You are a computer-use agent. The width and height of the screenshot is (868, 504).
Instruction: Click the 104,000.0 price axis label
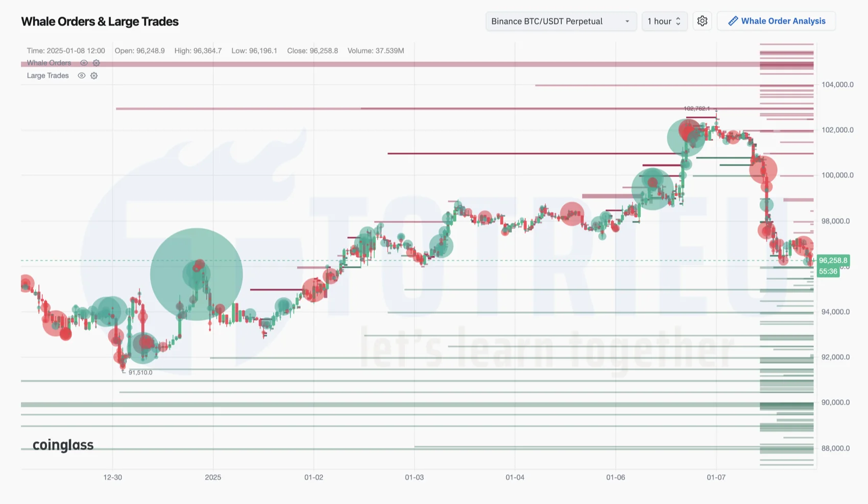tap(837, 85)
